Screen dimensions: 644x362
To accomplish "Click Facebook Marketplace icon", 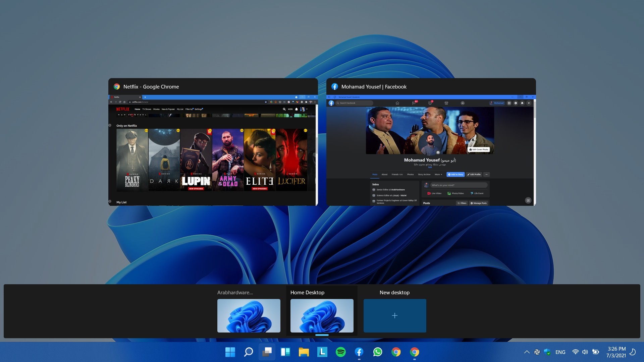I will click(446, 103).
